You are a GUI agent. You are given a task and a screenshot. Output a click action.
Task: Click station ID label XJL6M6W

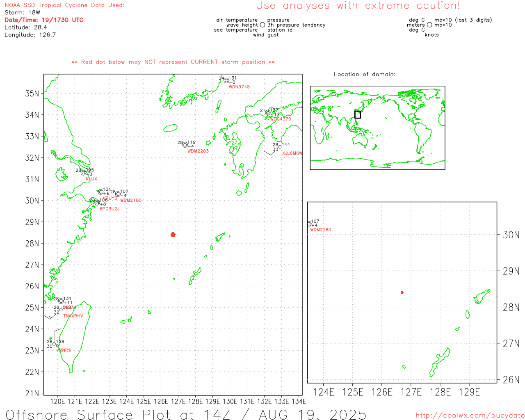[x=292, y=153]
